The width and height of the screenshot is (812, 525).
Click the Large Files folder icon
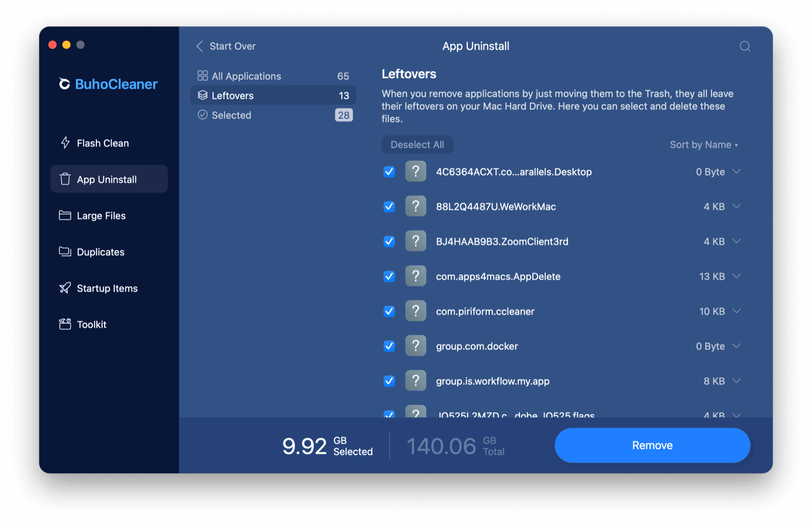[x=64, y=215]
